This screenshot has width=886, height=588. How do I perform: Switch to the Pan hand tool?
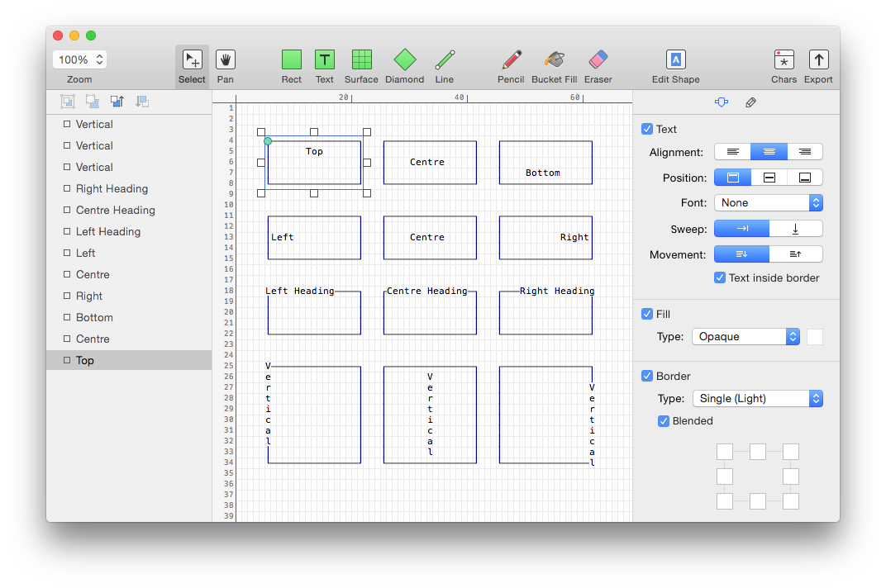[x=225, y=60]
